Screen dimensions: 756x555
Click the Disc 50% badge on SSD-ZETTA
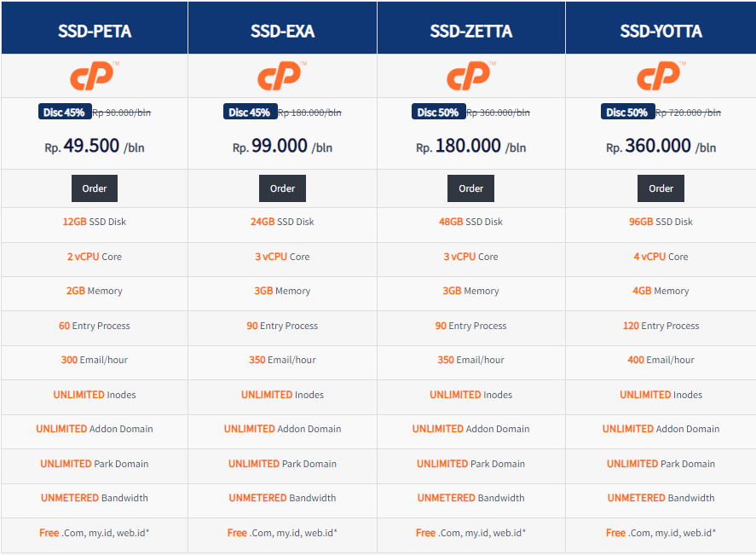click(x=438, y=111)
